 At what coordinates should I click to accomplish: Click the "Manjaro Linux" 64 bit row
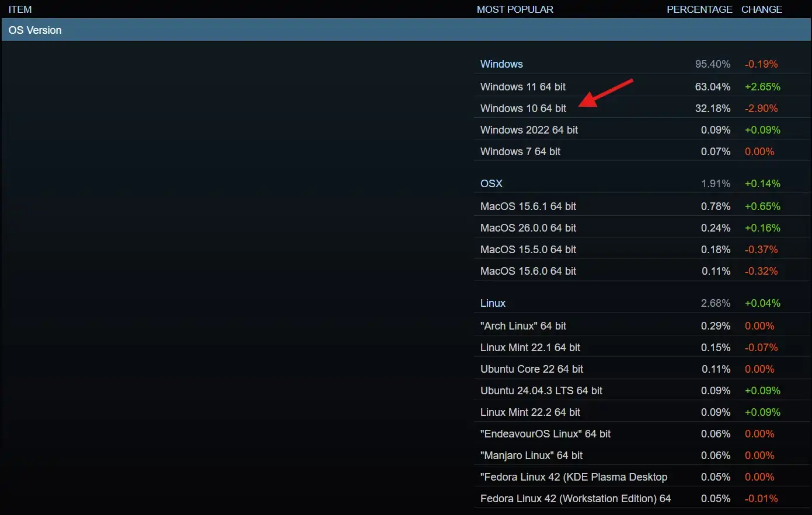pos(531,456)
